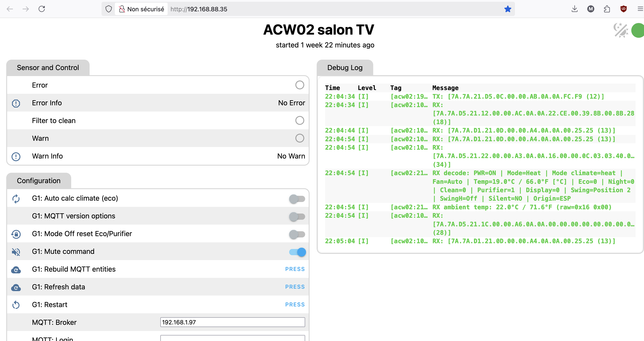Click the Non sécurisé site info badge
The width and height of the screenshot is (644, 341).
141,9
